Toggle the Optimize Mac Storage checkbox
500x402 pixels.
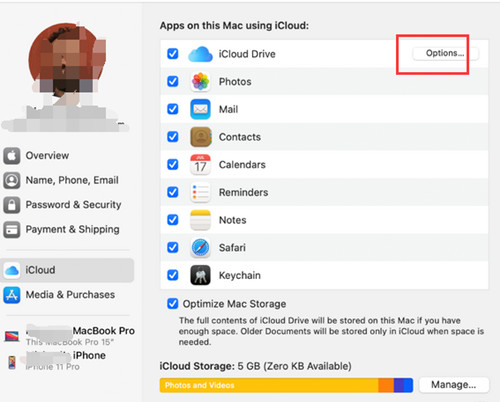[173, 304]
